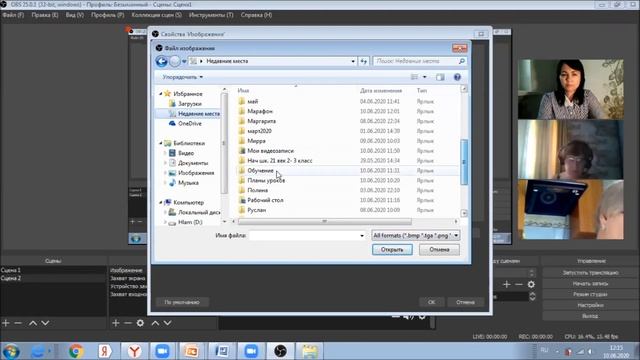Click the file list horizontal scrollbar
The width and height of the screenshot is (640, 360).
324,221
